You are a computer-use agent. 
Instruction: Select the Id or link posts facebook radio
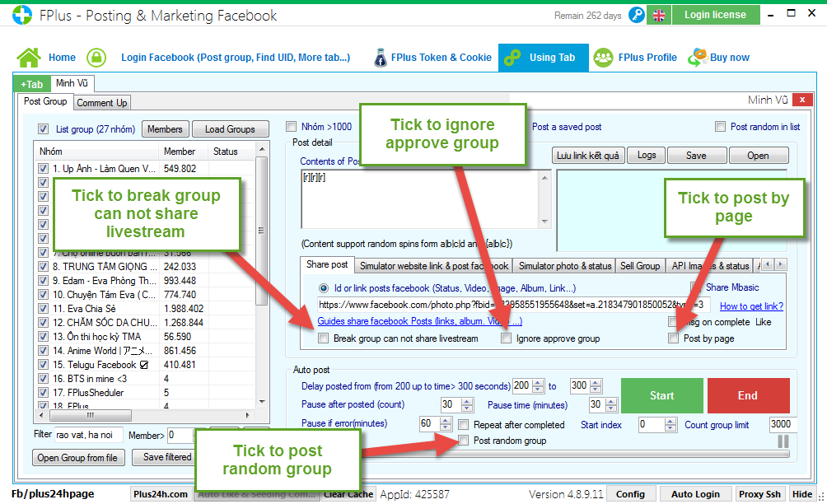coord(324,288)
